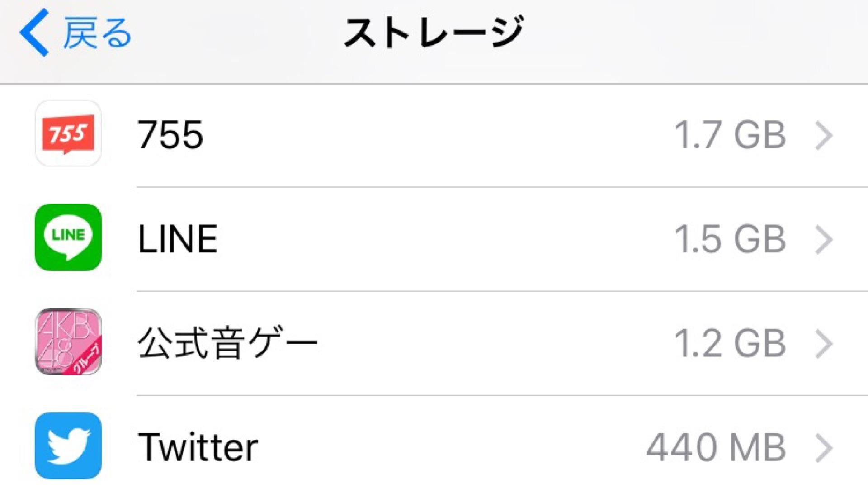Select the 公式音ゲー app name

click(227, 342)
